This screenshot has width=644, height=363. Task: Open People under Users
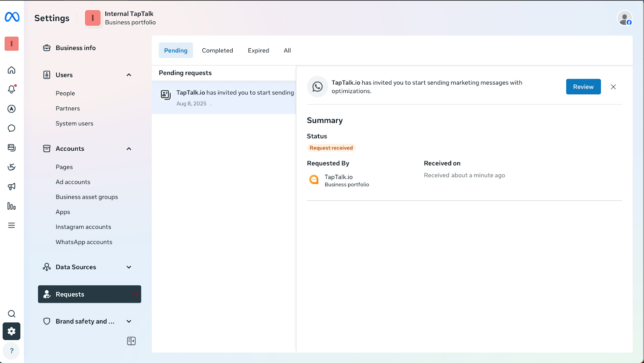click(x=65, y=93)
